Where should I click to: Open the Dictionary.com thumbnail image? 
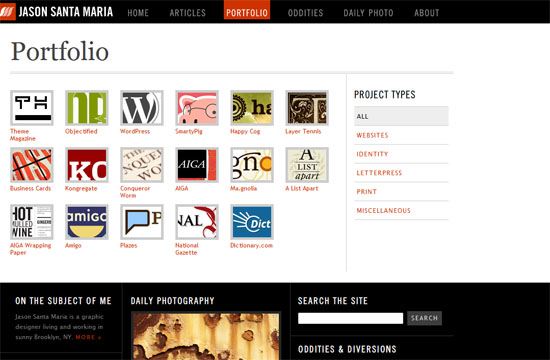pyautogui.click(x=252, y=222)
